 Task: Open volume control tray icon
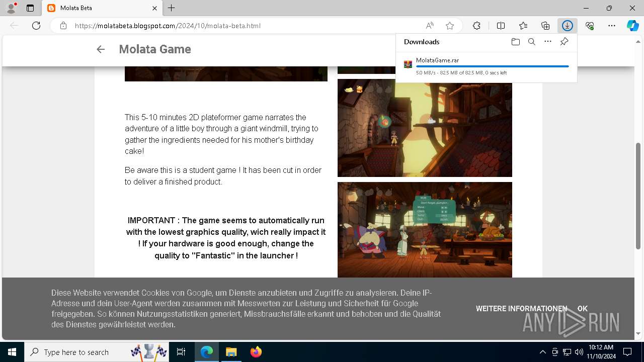tap(579, 352)
